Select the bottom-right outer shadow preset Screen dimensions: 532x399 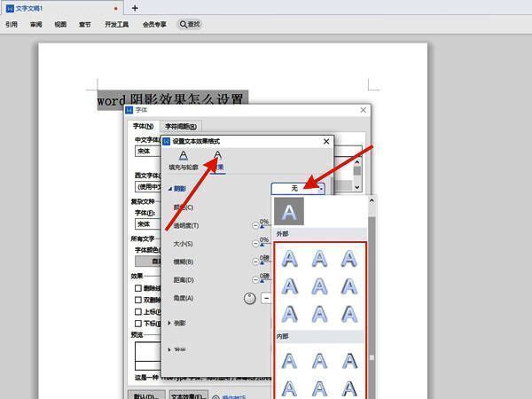349,314
